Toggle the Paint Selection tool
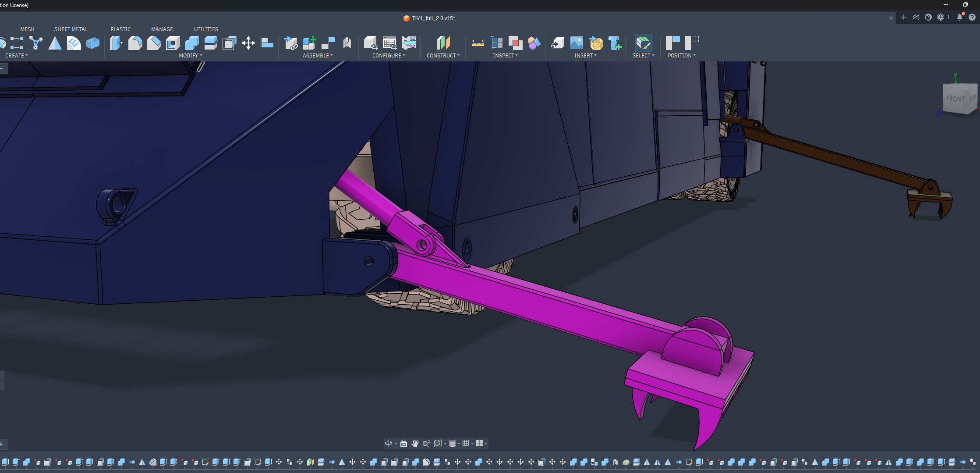Screen dimensions: 980x473 coord(643,43)
